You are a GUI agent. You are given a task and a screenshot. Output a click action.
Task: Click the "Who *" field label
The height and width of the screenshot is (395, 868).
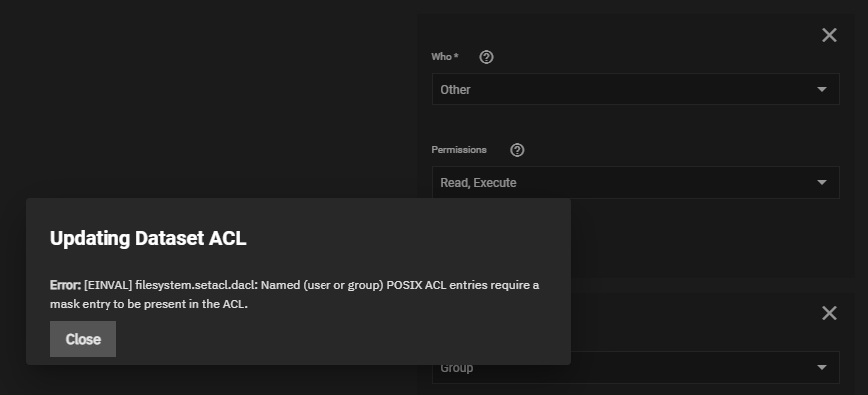[445, 57]
